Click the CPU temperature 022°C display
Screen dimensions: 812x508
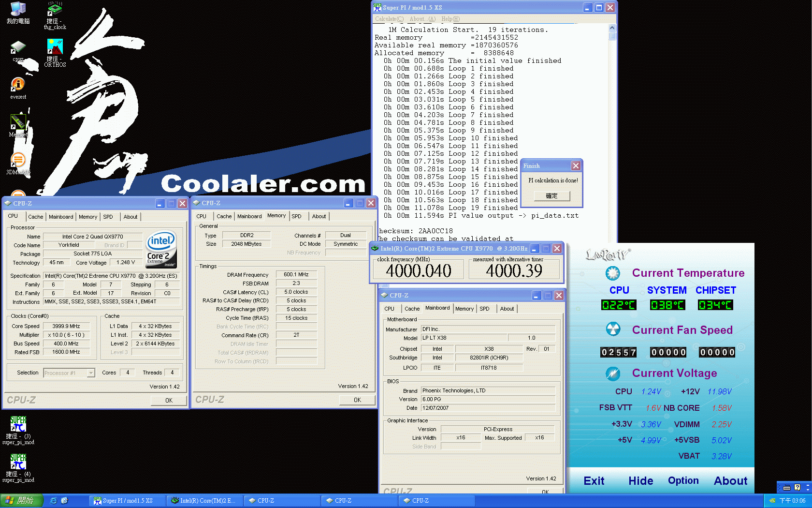point(619,305)
